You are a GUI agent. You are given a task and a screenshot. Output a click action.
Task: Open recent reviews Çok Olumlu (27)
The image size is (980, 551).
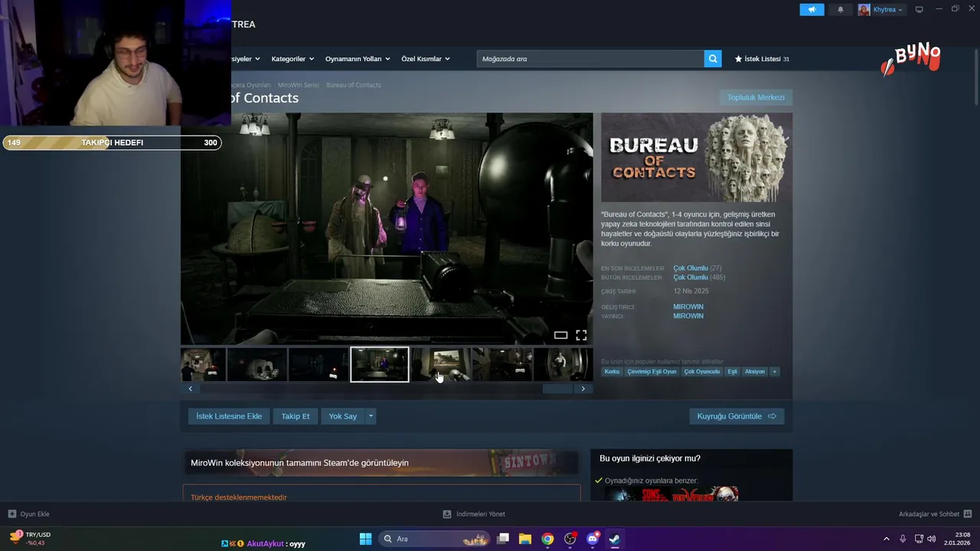pos(697,269)
